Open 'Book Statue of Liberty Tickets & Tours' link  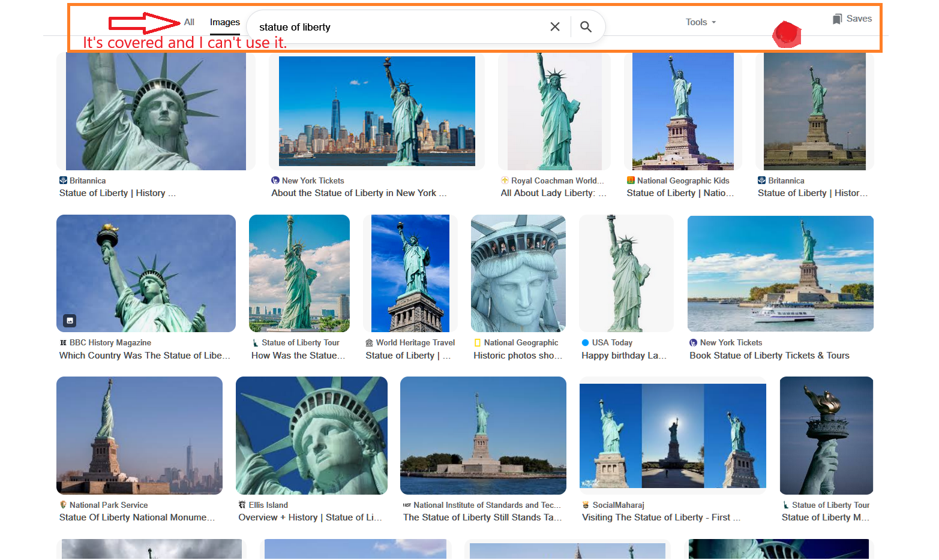tap(769, 356)
